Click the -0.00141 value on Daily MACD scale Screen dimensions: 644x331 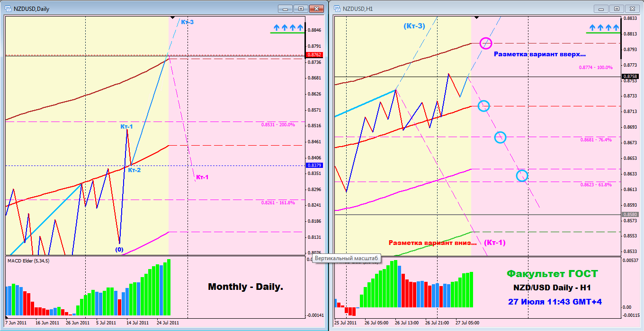[315, 315]
